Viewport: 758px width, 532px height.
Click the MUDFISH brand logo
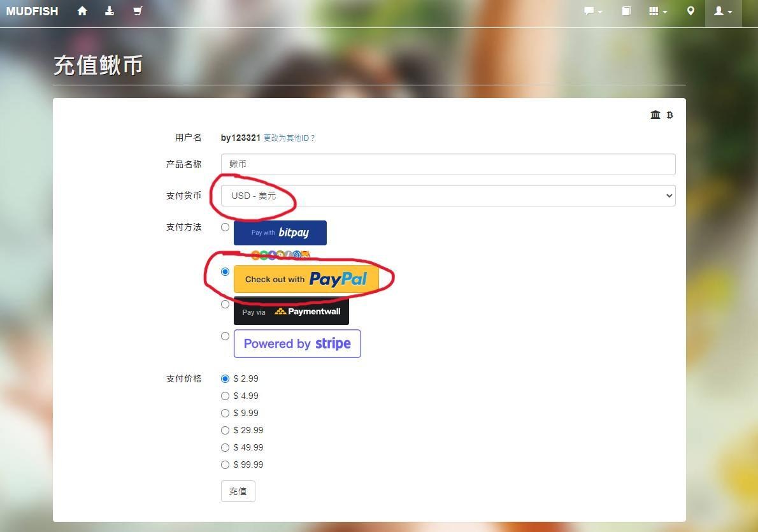32,11
